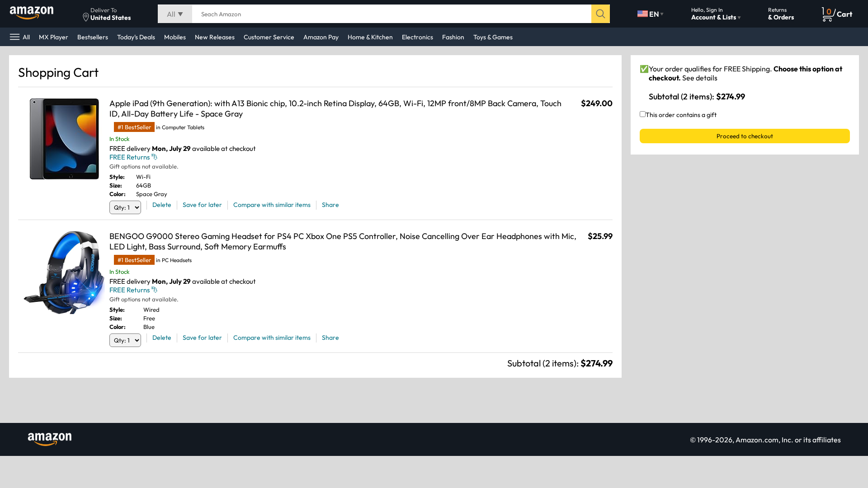The image size is (868, 488).
Task: Click 'in PC Headsets' category text
Action: coord(174,260)
